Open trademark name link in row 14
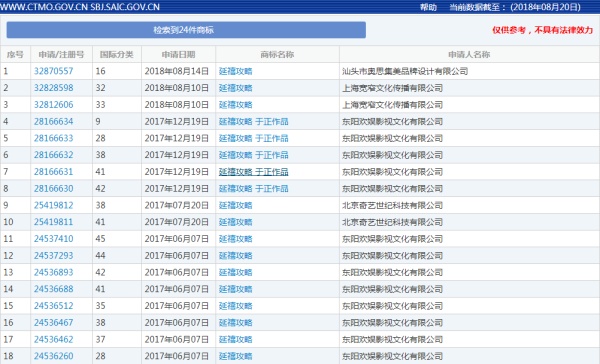The width and height of the screenshot is (600, 364). point(235,289)
